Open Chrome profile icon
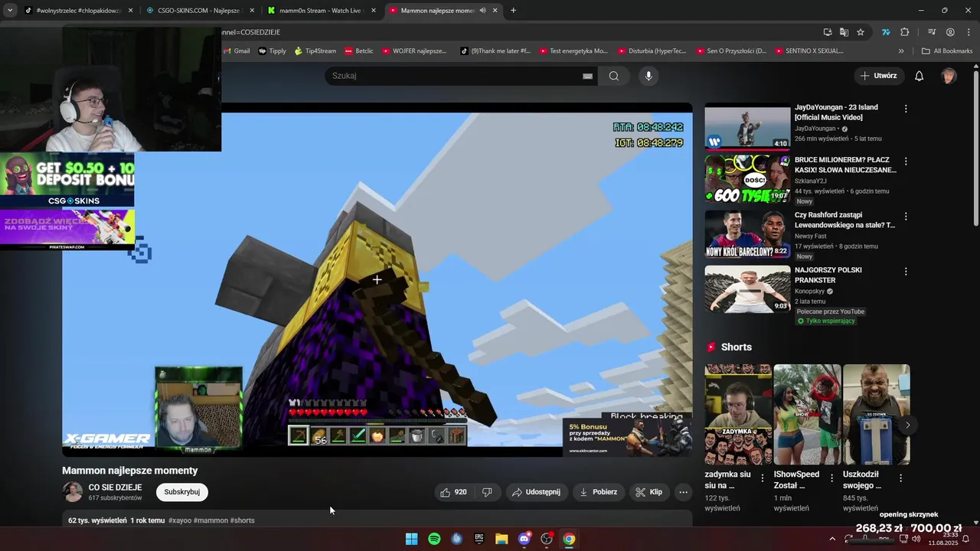Image resolution: width=980 pixels, height=551 pixels. [950, 32]
